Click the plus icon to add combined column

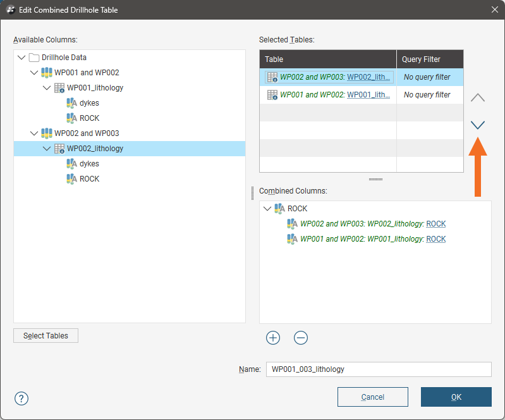point(273,338)
